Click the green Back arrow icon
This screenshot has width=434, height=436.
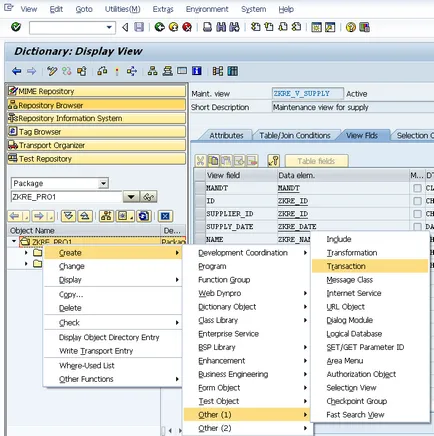[160, 27]
